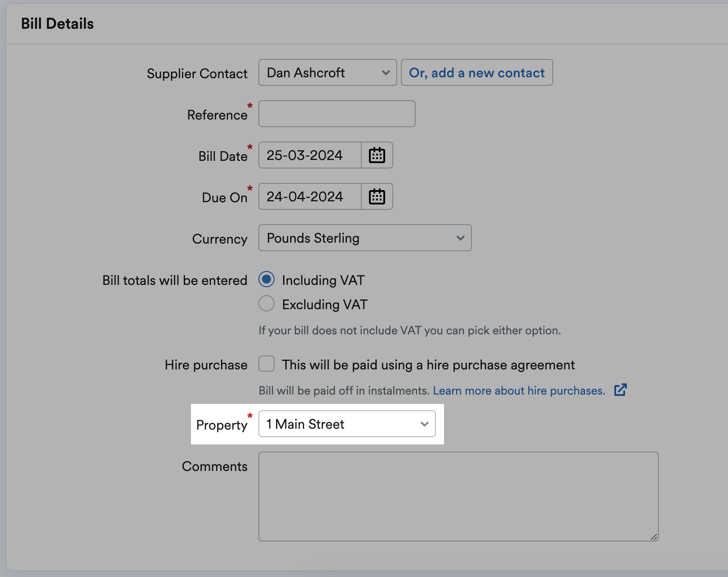Click 'This will be paid using a hire purchase agreement'
This screenshot has width=728, height=577.
(x=428, y=365)
